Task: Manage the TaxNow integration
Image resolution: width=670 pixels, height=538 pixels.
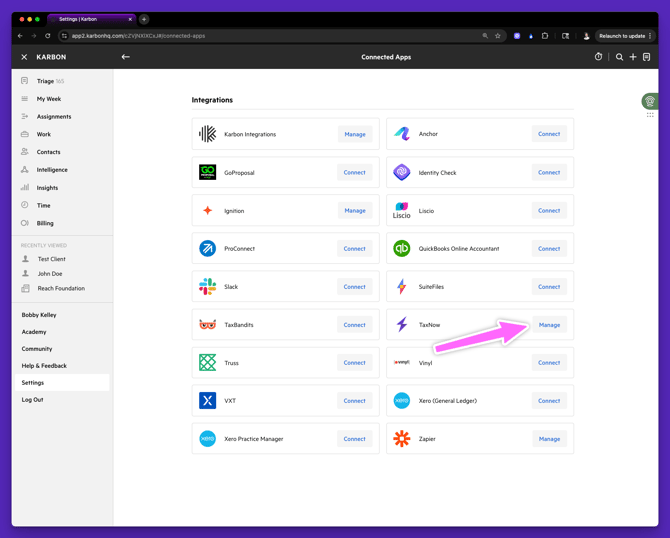Action: click(549, 325)
